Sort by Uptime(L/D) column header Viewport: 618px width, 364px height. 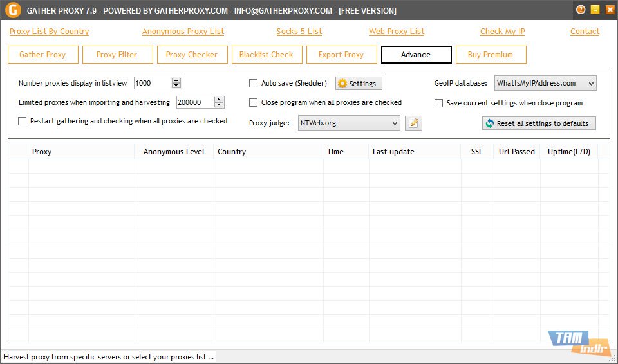pyautogui.click(x=569, y=152)
